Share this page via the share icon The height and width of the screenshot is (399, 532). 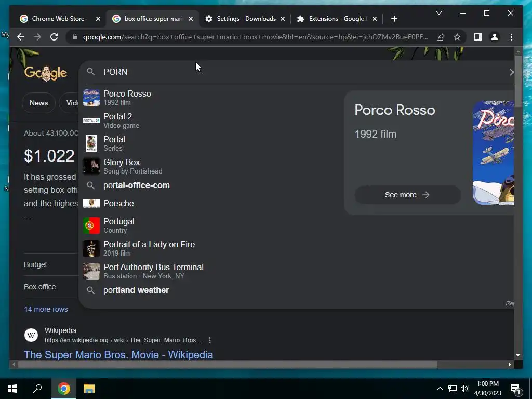[441, 37]
